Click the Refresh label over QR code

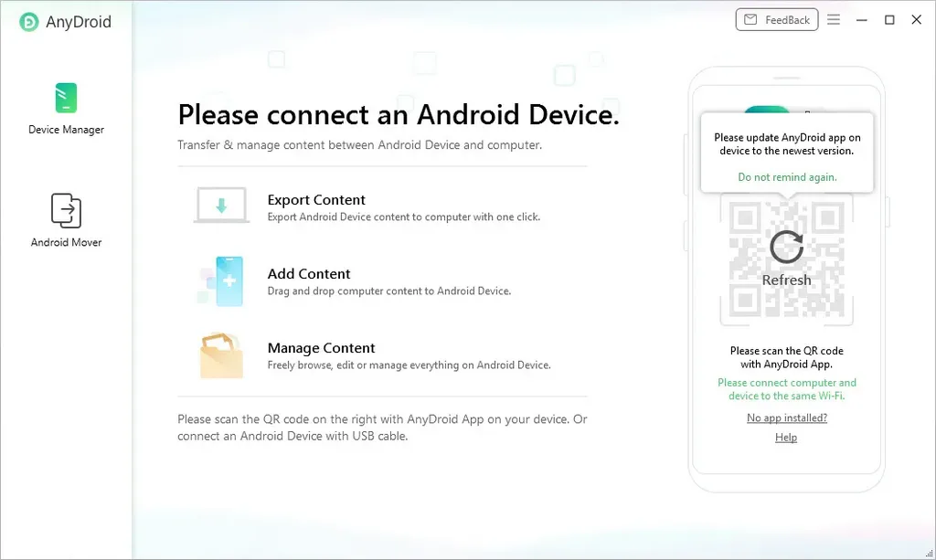[x=787, y=280]
